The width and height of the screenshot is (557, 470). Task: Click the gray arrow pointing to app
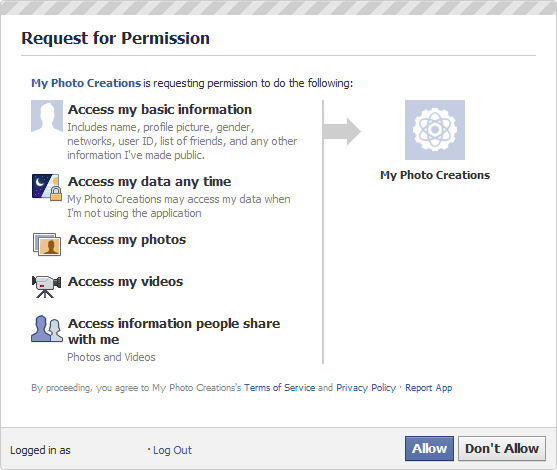(x=342, y=131)
